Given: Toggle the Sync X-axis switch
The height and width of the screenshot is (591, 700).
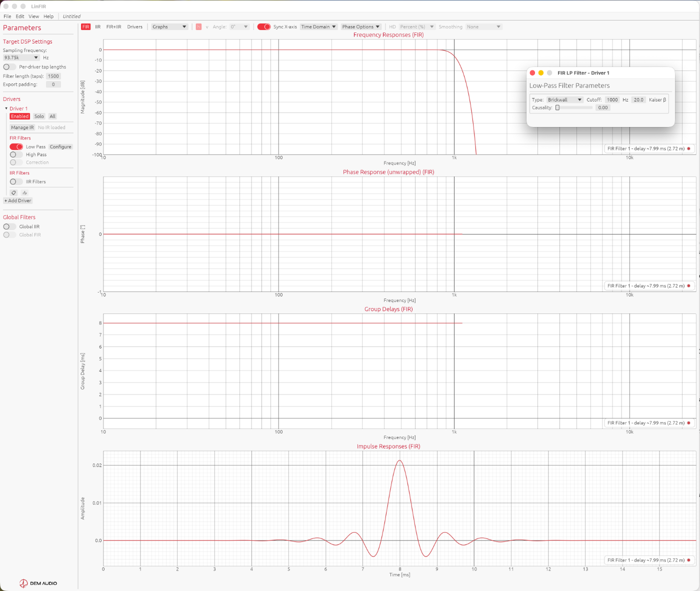Looking at the screenshot, I should coord(264,27).
